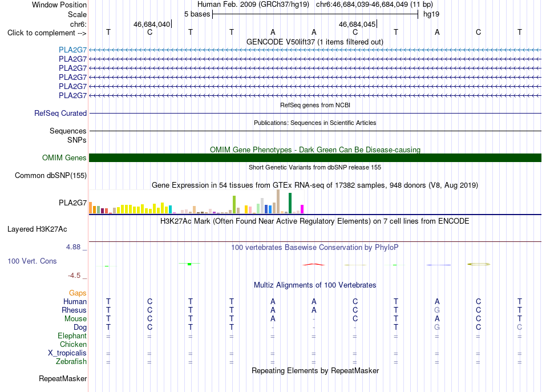Click the Human Feb. 2009 (GRCh37/hg19) title

click(x=253, y=5)
